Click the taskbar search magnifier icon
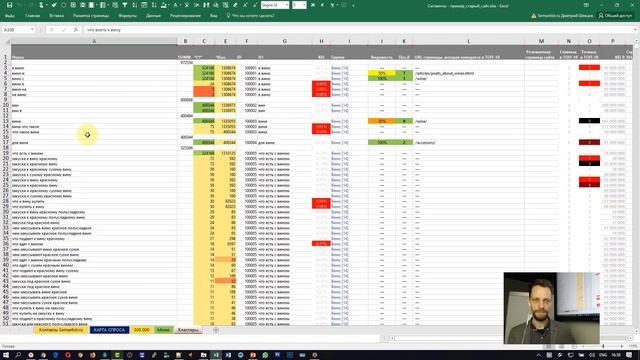This screenshot has width=640, height=360. tap(18, 355)
